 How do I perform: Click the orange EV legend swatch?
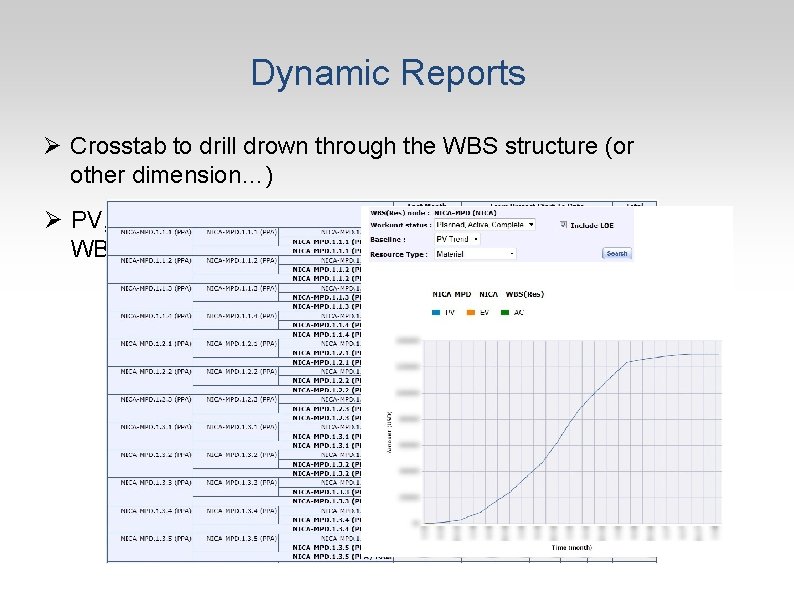470,312
